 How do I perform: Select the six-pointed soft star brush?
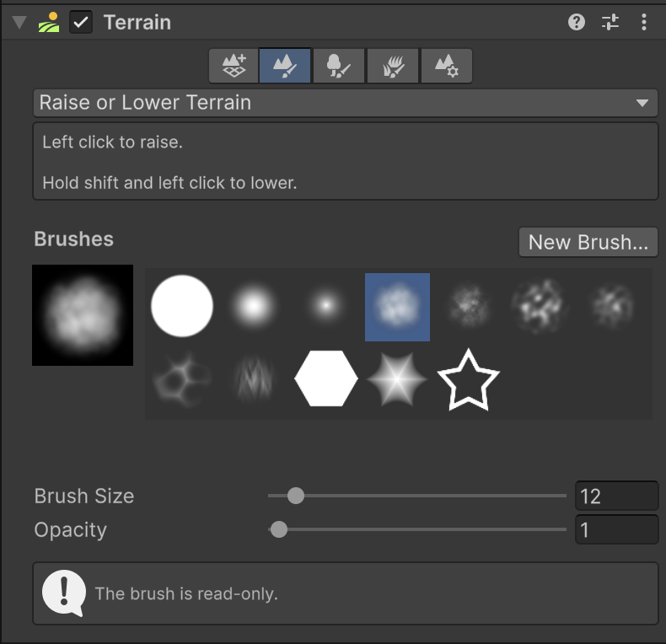click(397, 378)
